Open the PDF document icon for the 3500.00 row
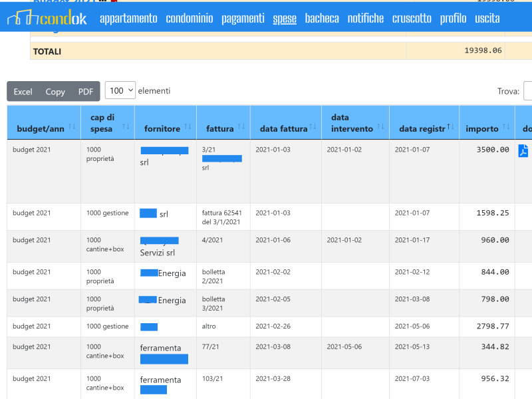Image resolution: width=532 pixels, height=399 pixels. pyautogui.click(x=523, y=151)
